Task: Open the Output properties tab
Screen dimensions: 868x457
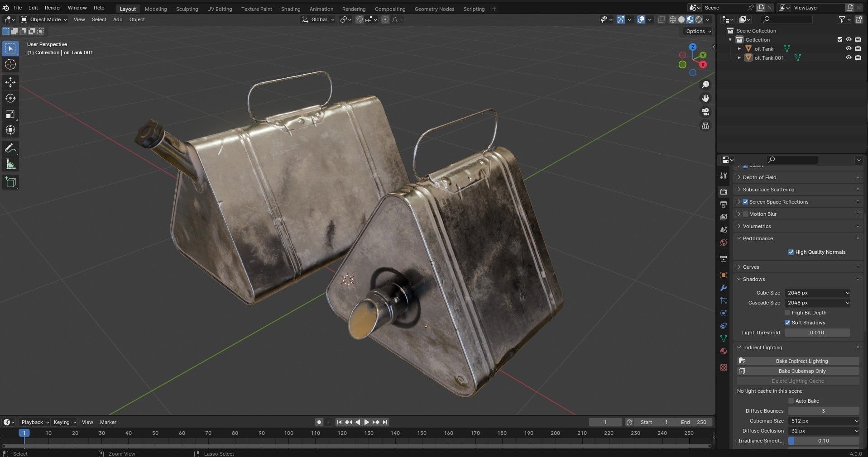Action: (x=724, y=205)
